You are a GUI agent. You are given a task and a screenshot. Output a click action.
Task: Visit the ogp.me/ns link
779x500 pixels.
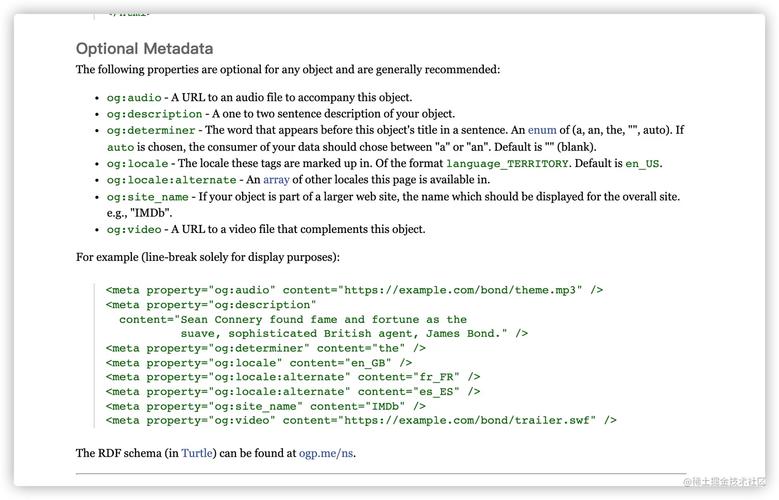[x=326, y=453]
